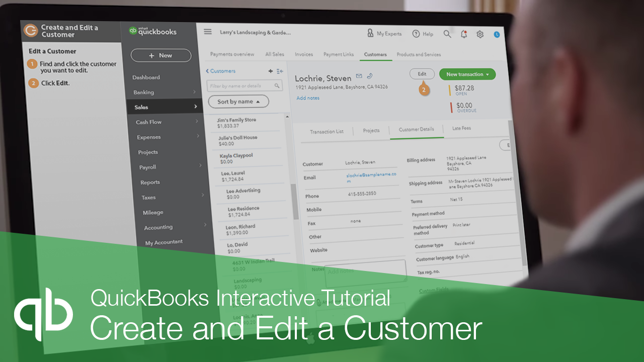Add a new customer with the plus icon
Image resolution: width=644 pixels, height=362 pixels.
point(270,71)
